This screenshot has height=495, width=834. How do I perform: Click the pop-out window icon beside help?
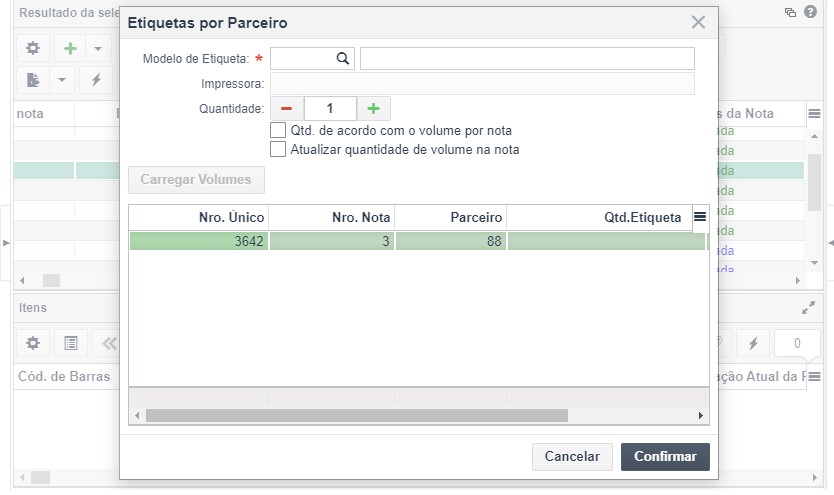(790, 12)
